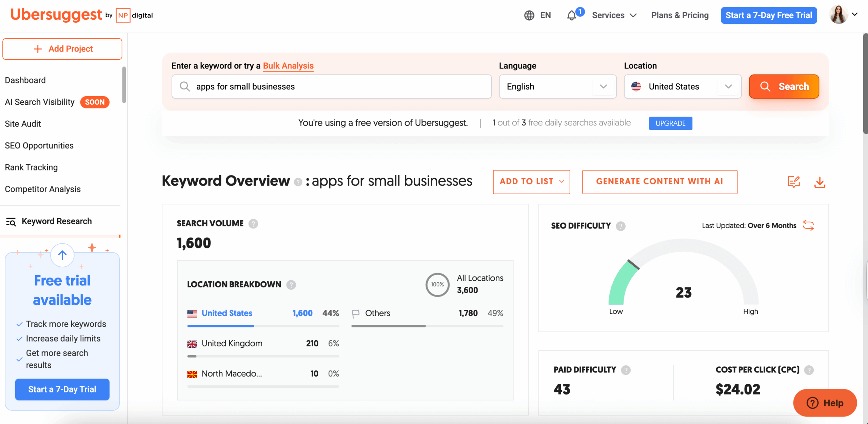
Task: Open Plans & Pricing
Action: (680, 15)
